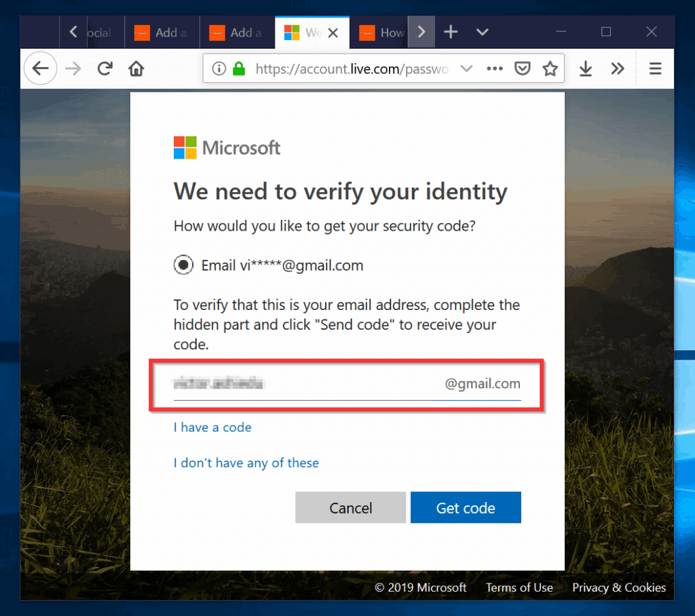
Task: Save page to Pocket
Action: click(523, 69)
